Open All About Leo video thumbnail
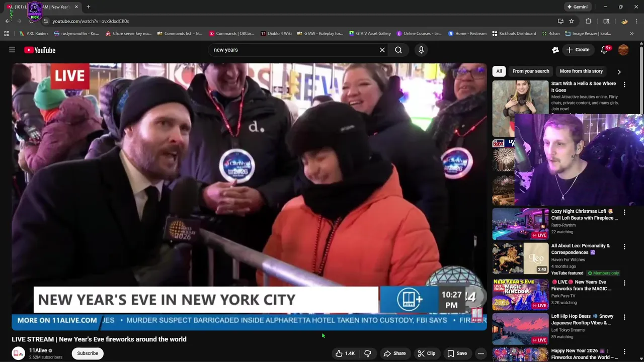Image resolution: width=644 pixels, height=362 pixels. pyautogui.click(x=520, y=258)
